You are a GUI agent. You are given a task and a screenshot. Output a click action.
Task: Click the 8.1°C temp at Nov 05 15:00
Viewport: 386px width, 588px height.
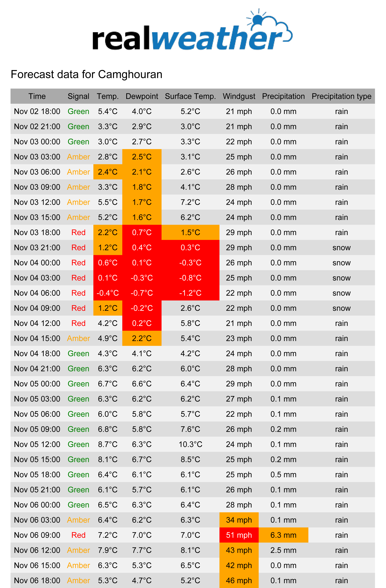[108, 459]
